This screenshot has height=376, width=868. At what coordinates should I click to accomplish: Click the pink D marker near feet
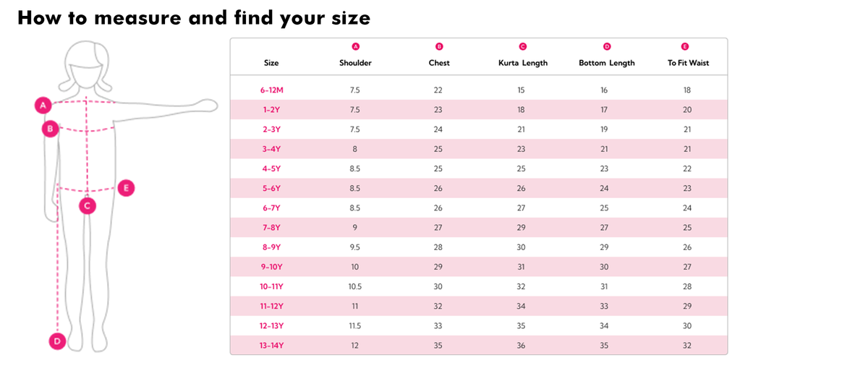(x=58, y=341)
